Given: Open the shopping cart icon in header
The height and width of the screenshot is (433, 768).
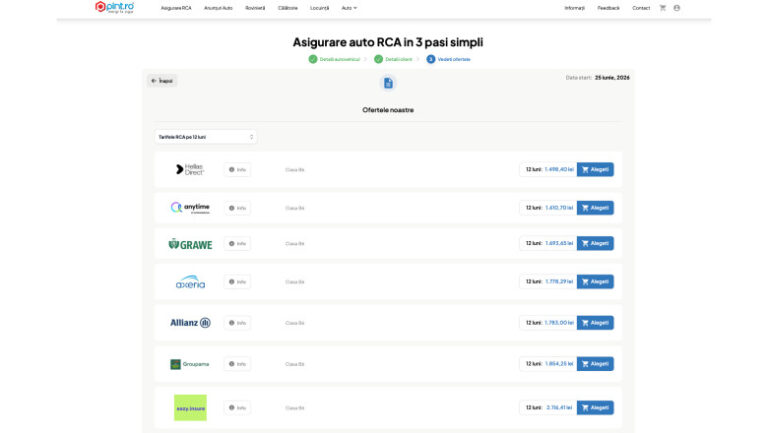Looking at the screenshot, I should pyautogui.click(x=663, y=8).
